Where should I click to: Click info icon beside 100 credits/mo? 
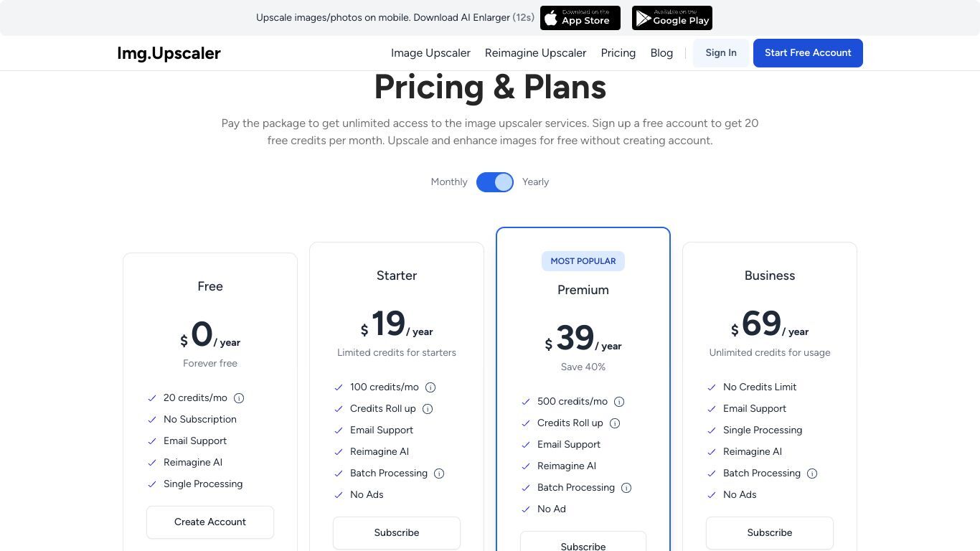pyautogui.click(x=430, y=387)
